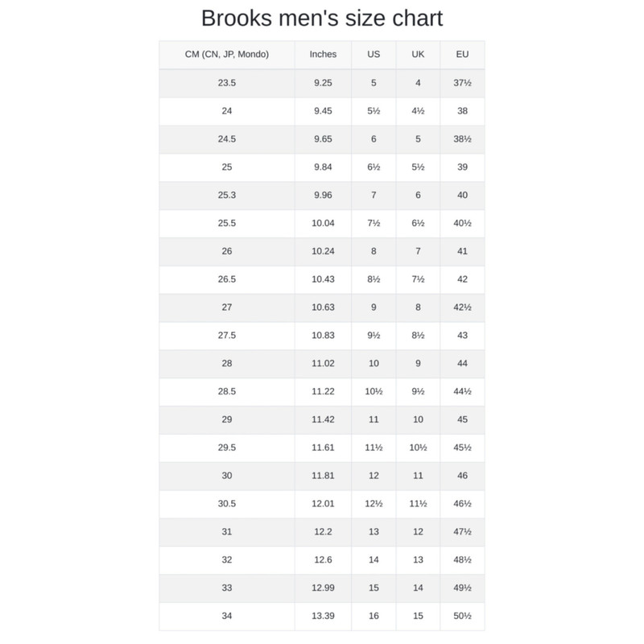Click the Inches column header

coord(323,55)
